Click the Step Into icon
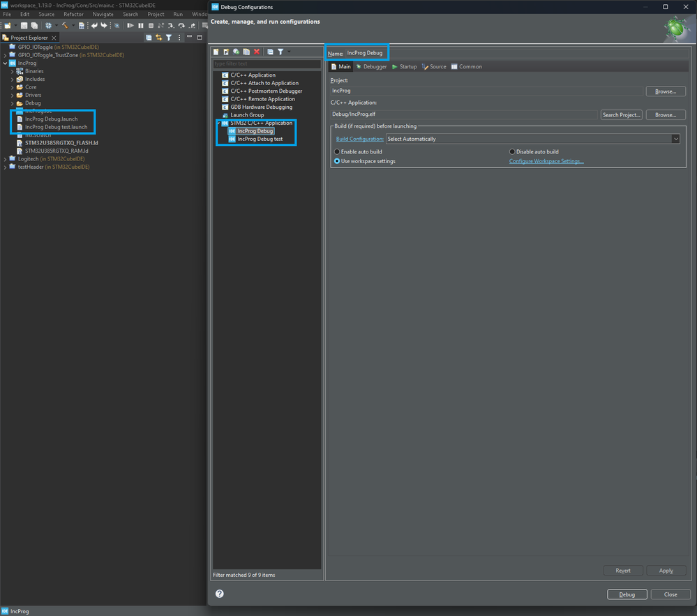 pyautogui.click(x=171, y=26)
